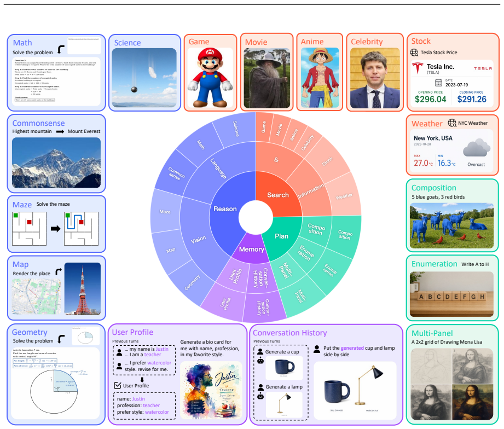Select the Language segment of the chart

point(218,169)
